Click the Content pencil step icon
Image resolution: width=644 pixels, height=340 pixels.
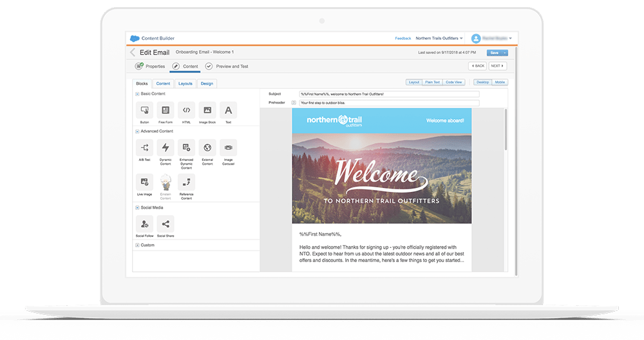176,66
